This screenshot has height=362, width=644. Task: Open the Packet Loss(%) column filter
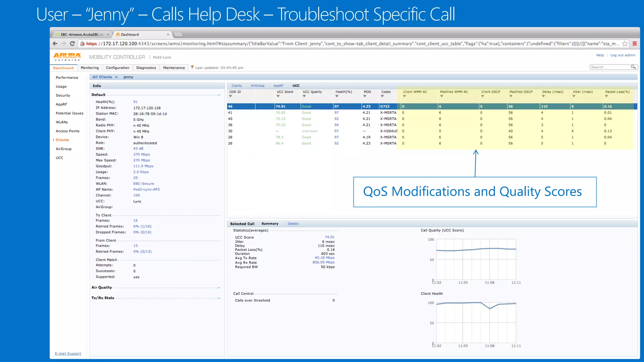pyautogui.click(x=606, y=96)
